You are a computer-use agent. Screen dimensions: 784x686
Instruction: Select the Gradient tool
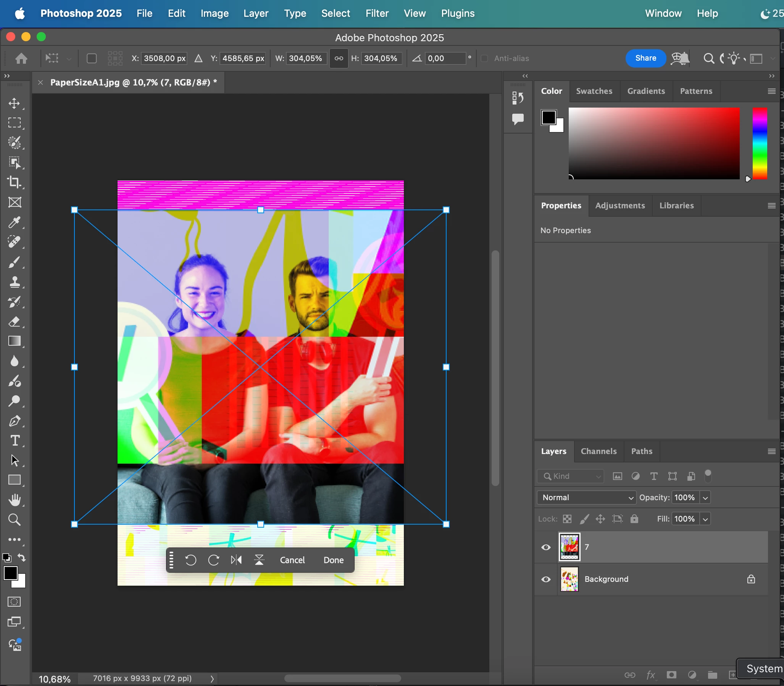click(x=15, y=341)
